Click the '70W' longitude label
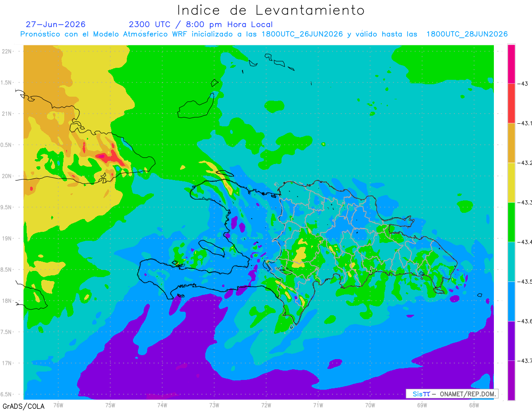The height and width of the screenshot is (411, 532). point(370,405)
